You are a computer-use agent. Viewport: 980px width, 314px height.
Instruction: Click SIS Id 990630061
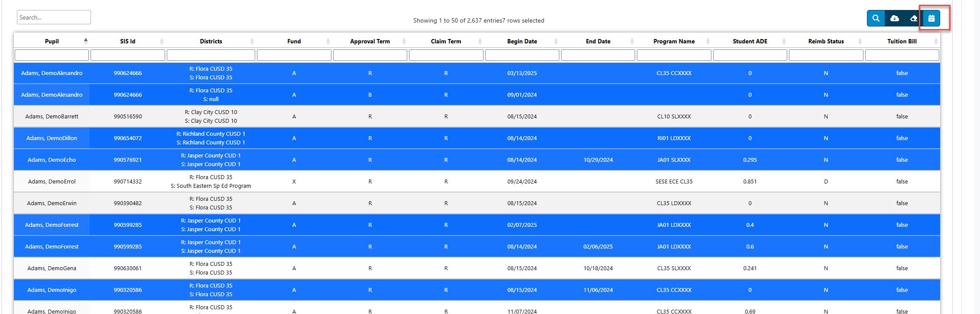[x=128, y=268]
